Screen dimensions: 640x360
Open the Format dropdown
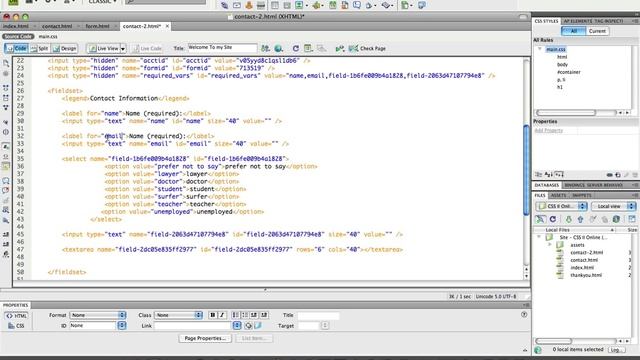click(98, 315)
